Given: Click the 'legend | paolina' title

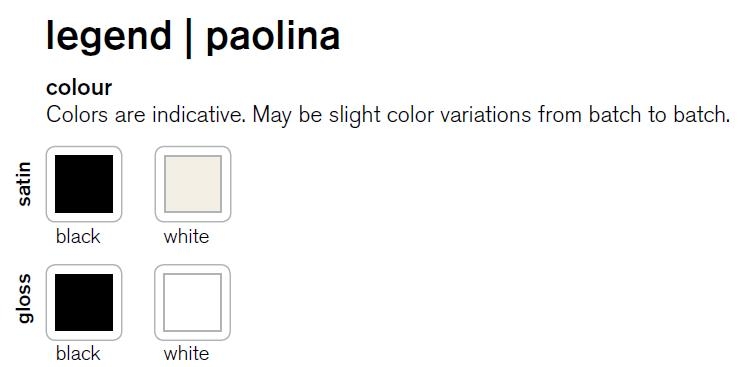Looking at the screenshot, I should pyautogui.click(x=193, y=37).
